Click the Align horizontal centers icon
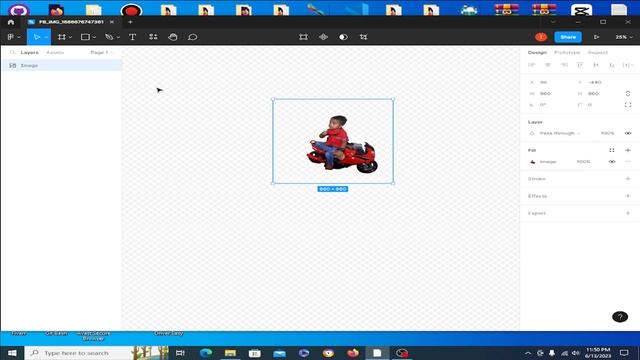Screen dimensions: 640x360 point(548,65)
